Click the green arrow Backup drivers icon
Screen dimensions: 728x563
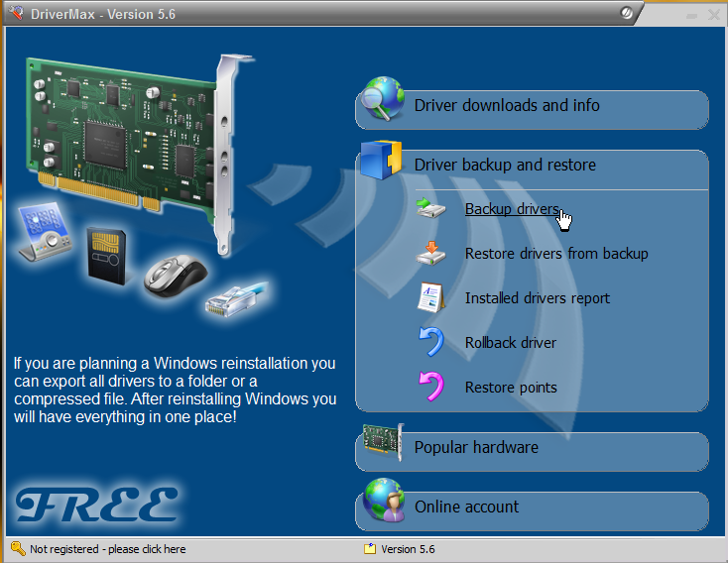click(x=431, y=209)
